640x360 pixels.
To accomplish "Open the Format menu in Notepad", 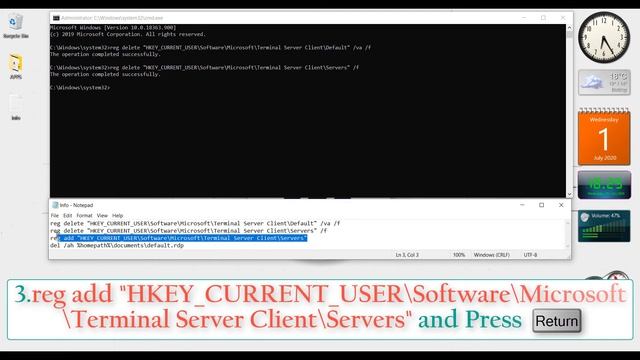I will point(84,216).
